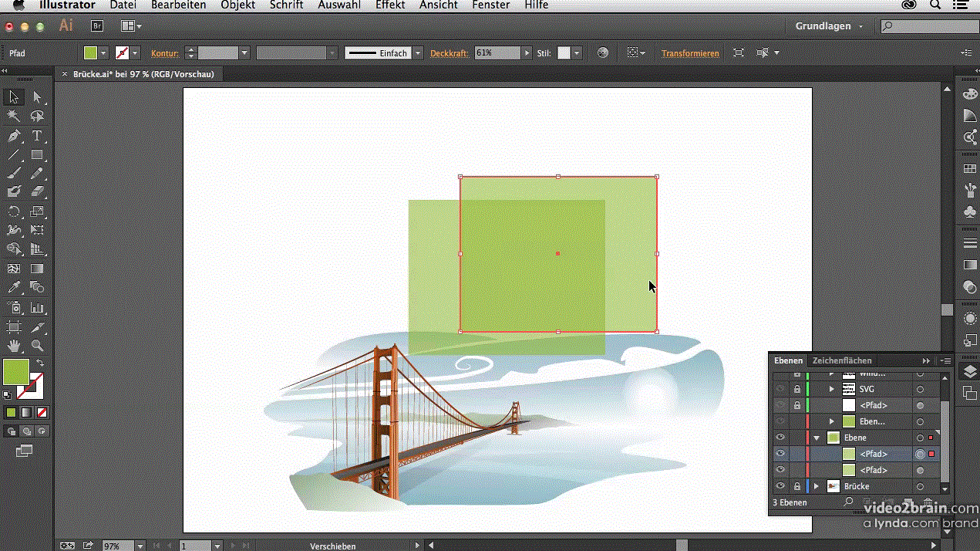This screenshot has height=551, width=980.
Task: Select the Type tool
Action: click(x=37, y=136)
